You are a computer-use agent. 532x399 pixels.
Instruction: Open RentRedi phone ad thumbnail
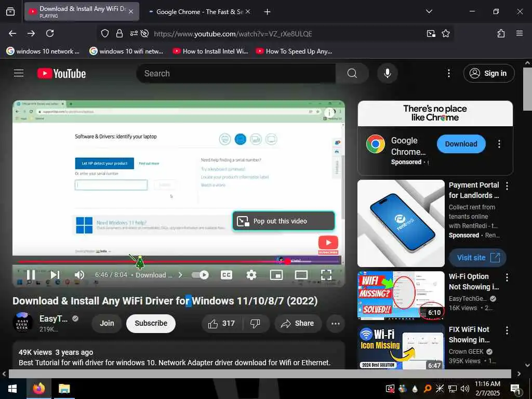401,223
